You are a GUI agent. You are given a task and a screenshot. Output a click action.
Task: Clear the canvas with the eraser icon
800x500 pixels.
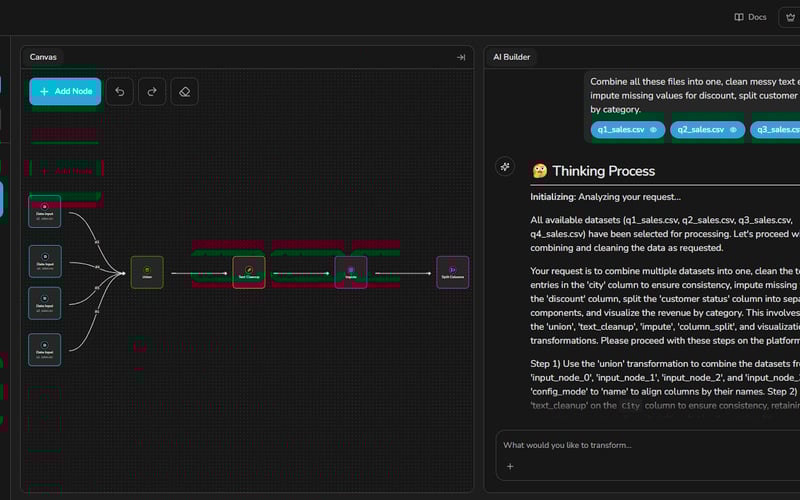pyautogui.click(x=185, y=92)
